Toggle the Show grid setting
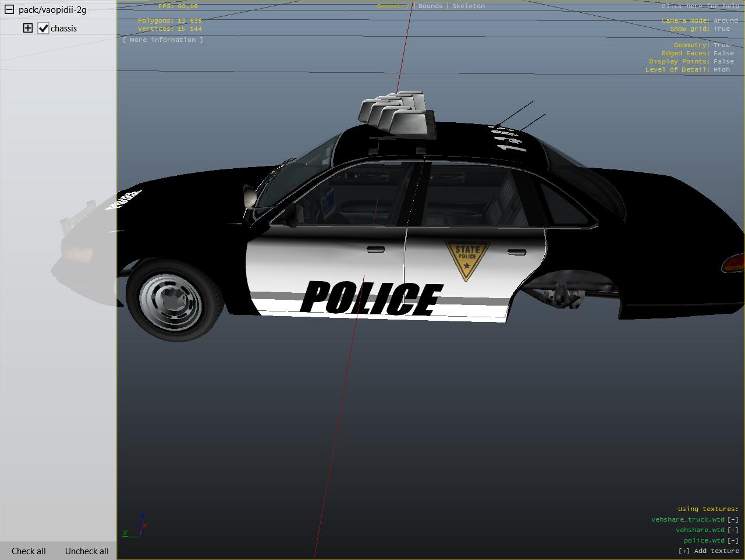Screen dimensions: 745x560 [x=721, y=29]
